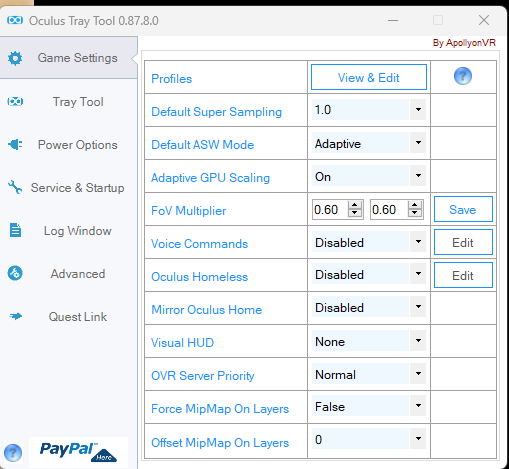
Task: Click the Advanced tools icon
Action: pyautogui.click(x=15, y=273)
